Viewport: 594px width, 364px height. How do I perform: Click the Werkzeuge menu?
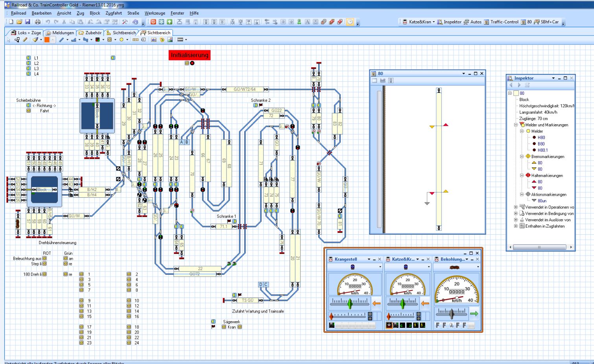point(155,13)
